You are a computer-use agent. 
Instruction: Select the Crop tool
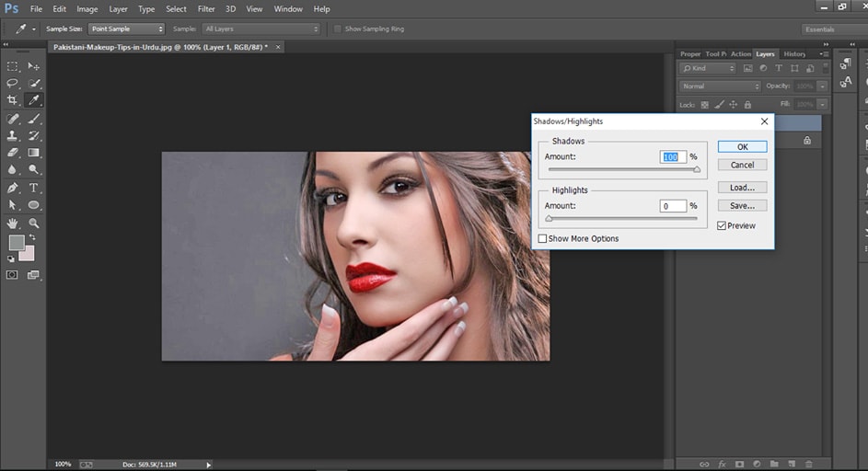pyautogui.click(x=13, y=99)
